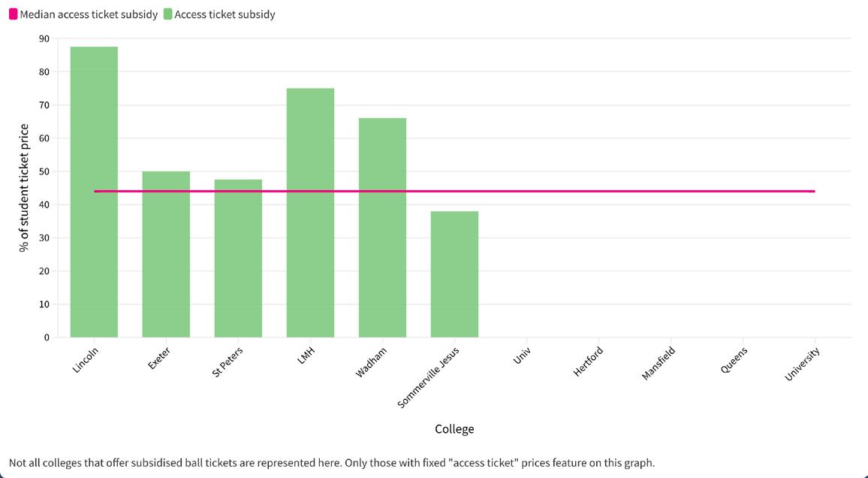Click the University axis label

(802, 365)
